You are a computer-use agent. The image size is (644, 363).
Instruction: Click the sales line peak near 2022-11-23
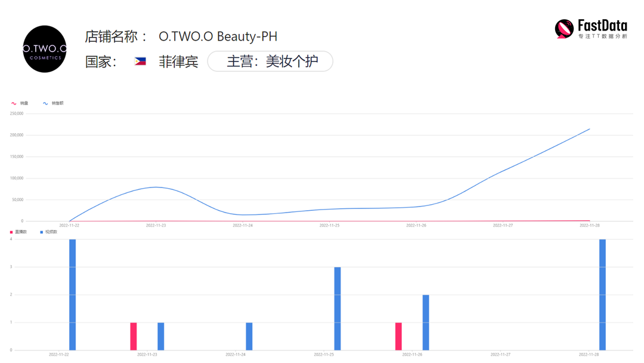(x=156, y=187)
